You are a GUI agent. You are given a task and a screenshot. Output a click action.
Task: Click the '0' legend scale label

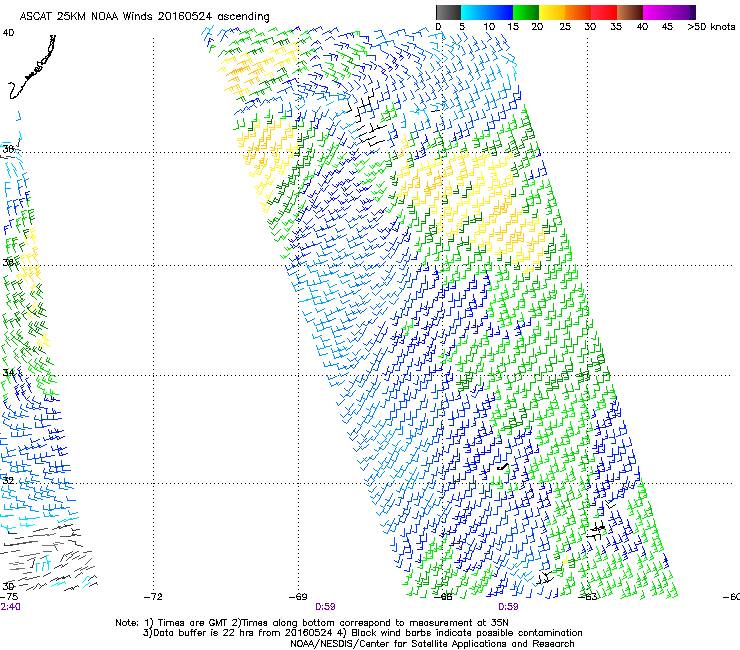(x=438, y=27)
